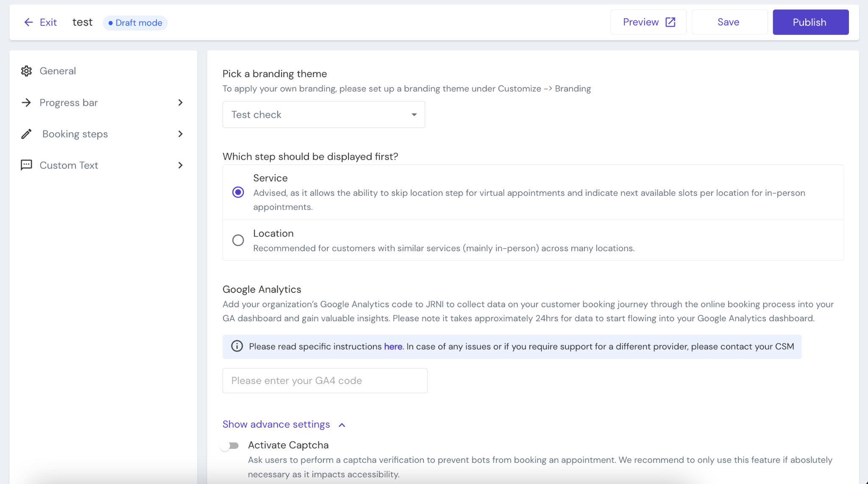Click 'Which step should be displayed first?' heading

click(x=310, y=156)
